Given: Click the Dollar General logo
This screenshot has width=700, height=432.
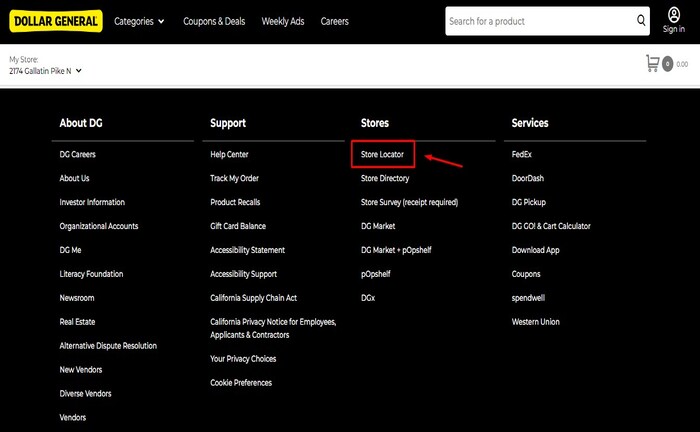Looking at the screenshot, I should 56,21.
